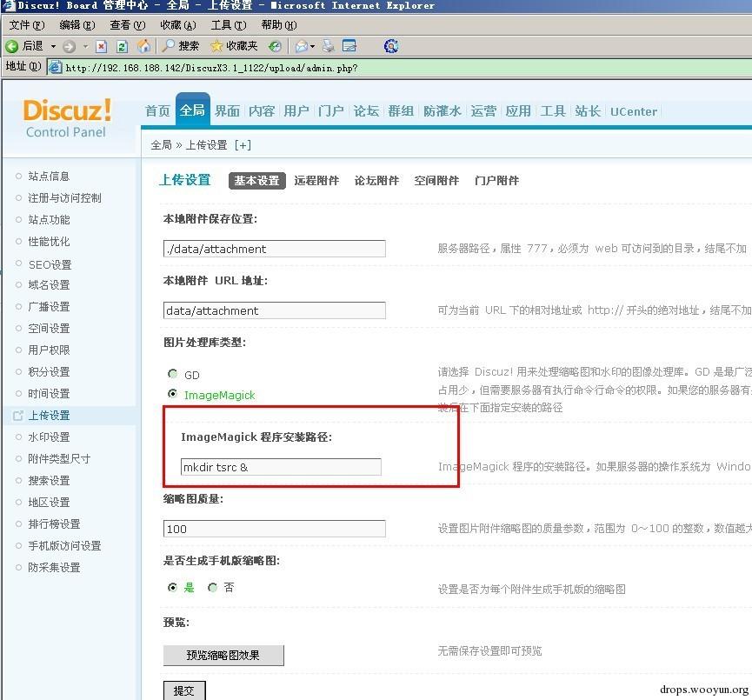Click the IE Back arrow icon
Viewport: 752px width, 700px height.
(x=12, y=46)
